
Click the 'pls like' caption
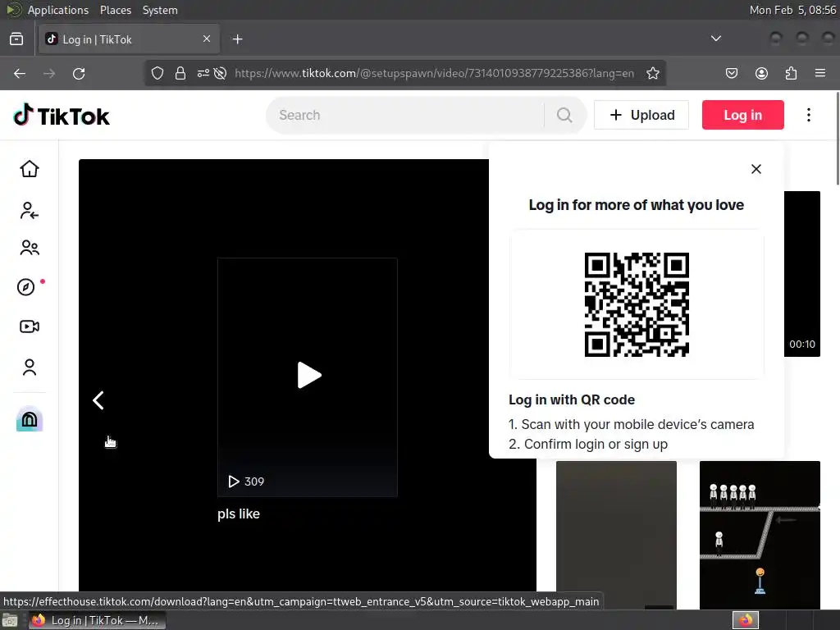[239, 514]
